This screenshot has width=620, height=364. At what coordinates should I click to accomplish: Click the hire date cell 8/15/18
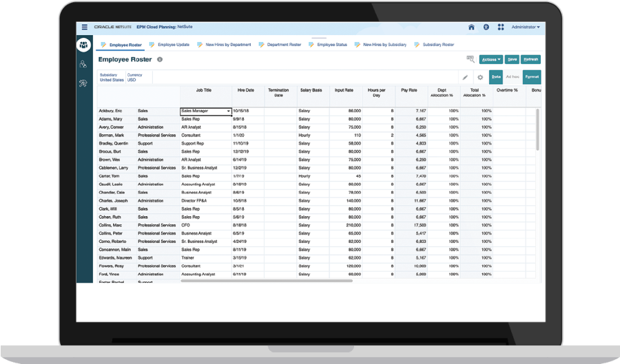(248, 127)
